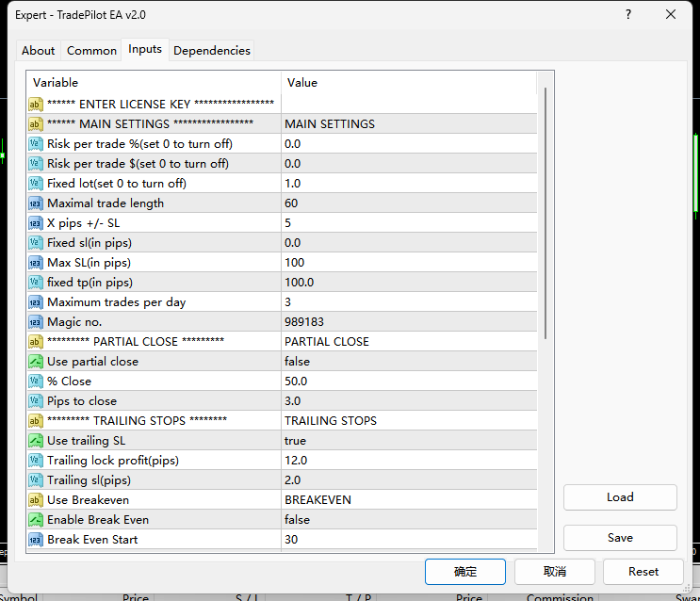Click the PARTIAL CLOSE value cell
The image size is (700, 601).
click(x=409, y=342)
